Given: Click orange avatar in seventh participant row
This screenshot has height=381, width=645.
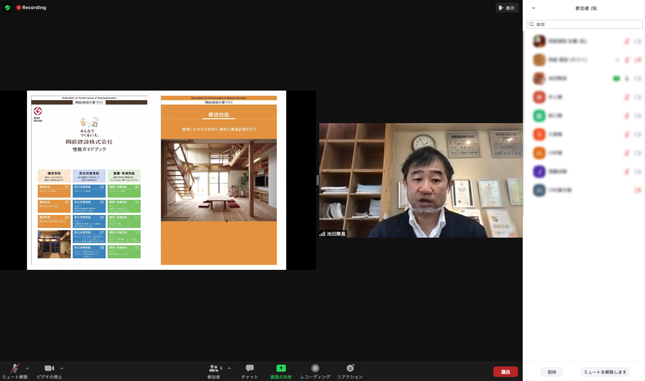Looking at the screenshot, I should 539,153.
